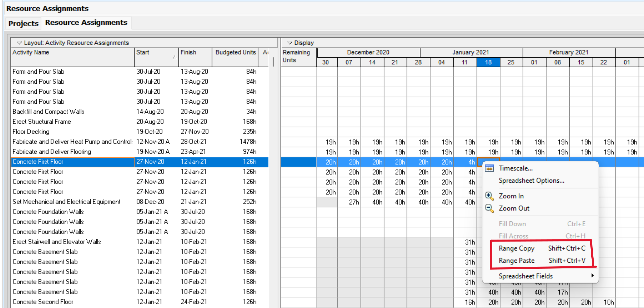
Task: Choose Range Paste from the context menu
Action: point(517,260)
